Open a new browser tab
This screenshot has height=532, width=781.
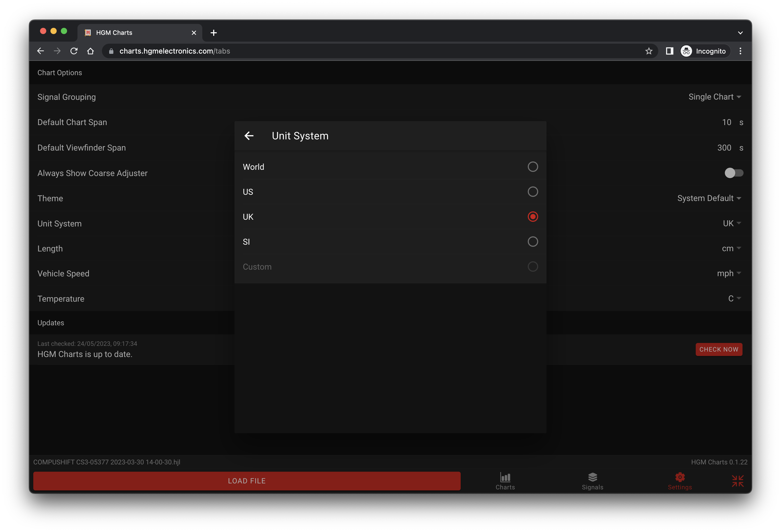[213, 33]
